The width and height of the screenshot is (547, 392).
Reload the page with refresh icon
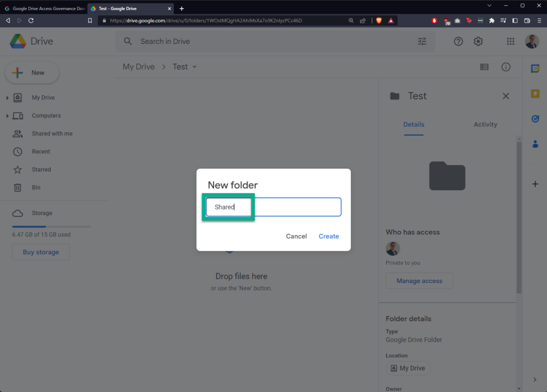point(30,21)
